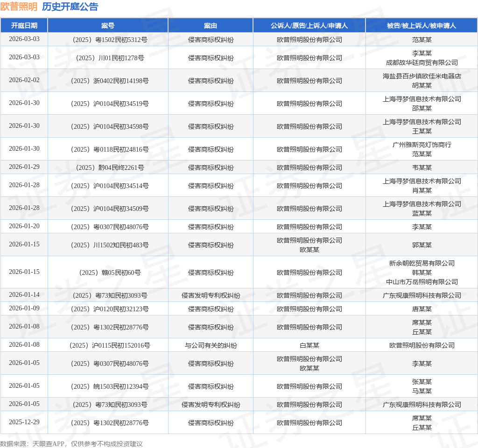Click defendant 郭某某
The image size is (478, 448).
coord(422,245)
